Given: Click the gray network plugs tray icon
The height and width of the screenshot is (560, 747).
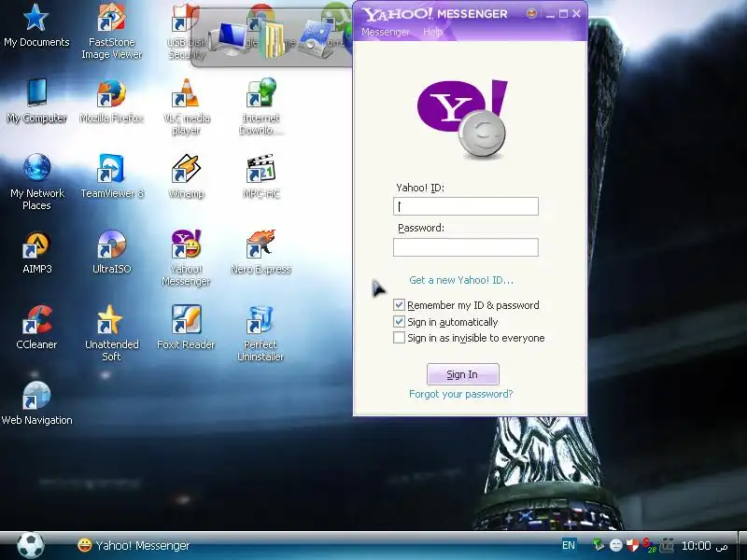Looking at the screenshot, I should [x=667, y=545].
